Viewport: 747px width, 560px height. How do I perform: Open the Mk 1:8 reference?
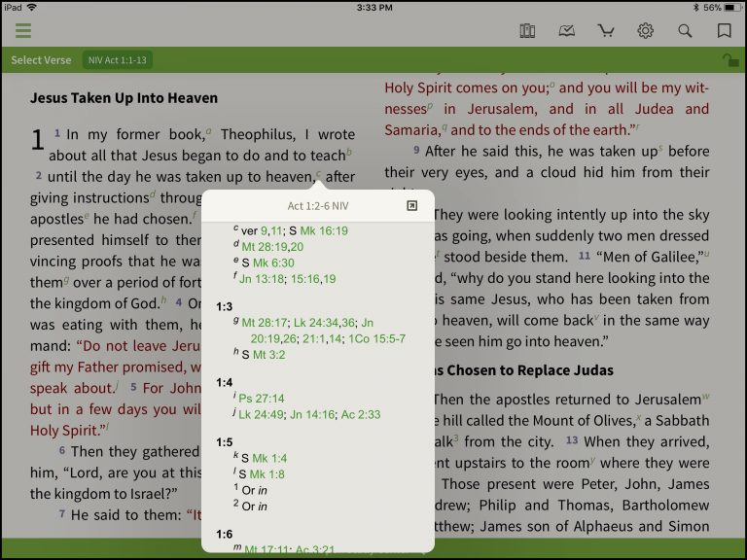(267, 474)
